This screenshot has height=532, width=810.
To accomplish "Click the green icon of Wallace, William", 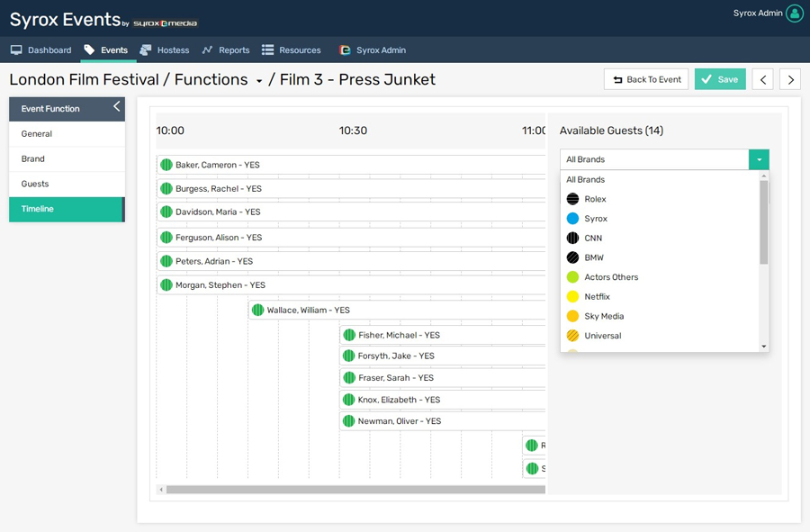I will point(257,310).
